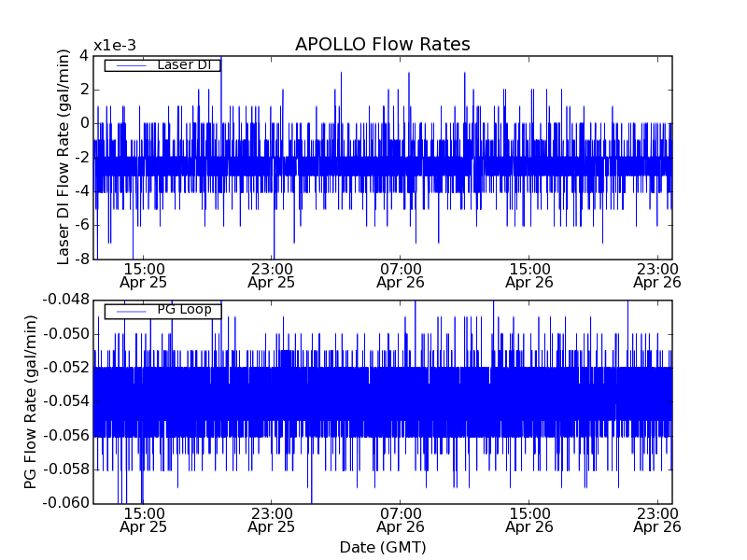Select the 'Laser DI' legend entry
This screenshot has width=747, height=560.
[x=162, y=65]
